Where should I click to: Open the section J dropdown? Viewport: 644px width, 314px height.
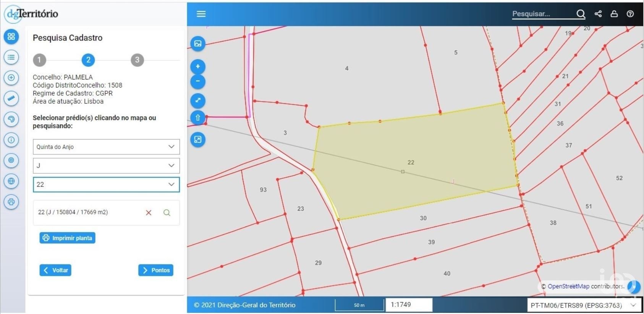click(106, 165)
